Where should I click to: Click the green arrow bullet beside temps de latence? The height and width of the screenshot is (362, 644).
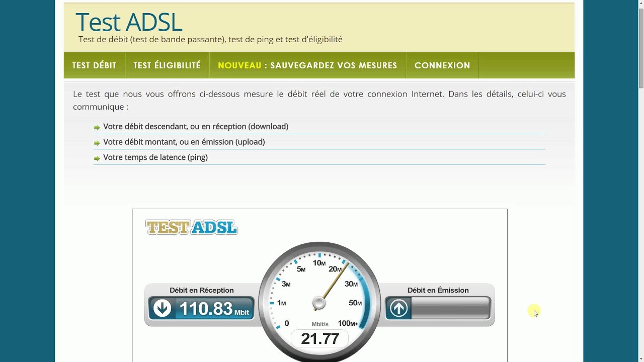pyautogui.click(x=97, y=158)
